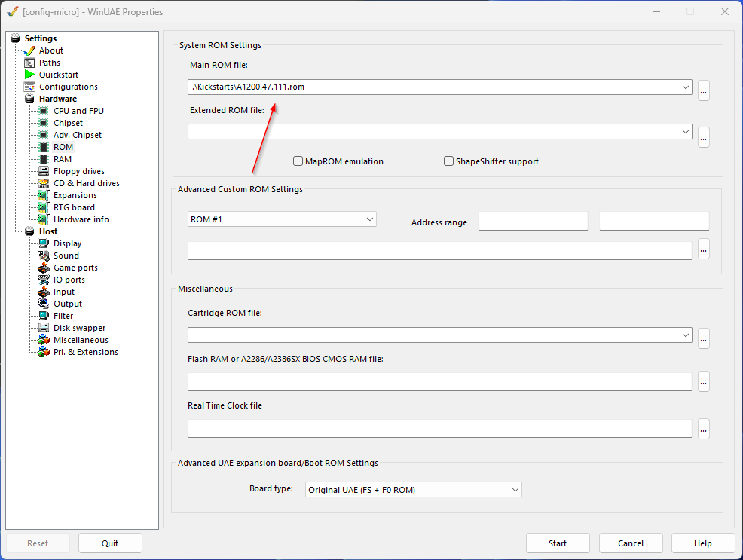The width and height of the screenshot is (743, 560).
Task: Click the Floppy drives disk icon
Action: point(44,171)
